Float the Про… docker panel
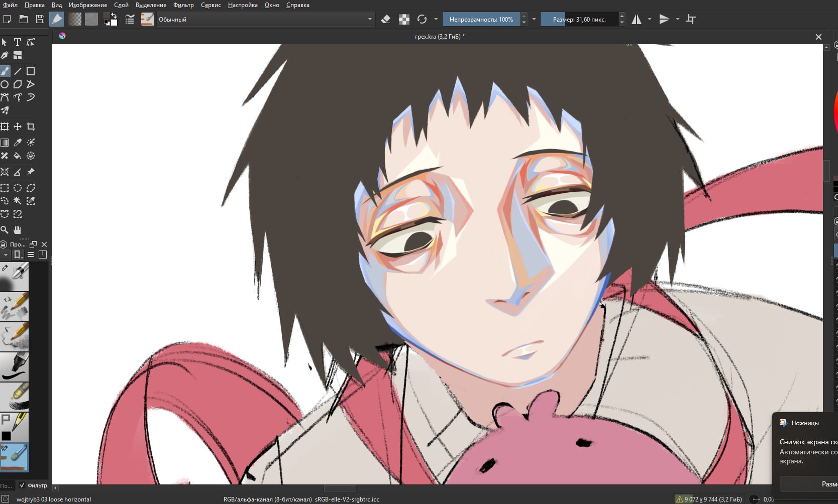The image size is (838, 504). [33, 244]
